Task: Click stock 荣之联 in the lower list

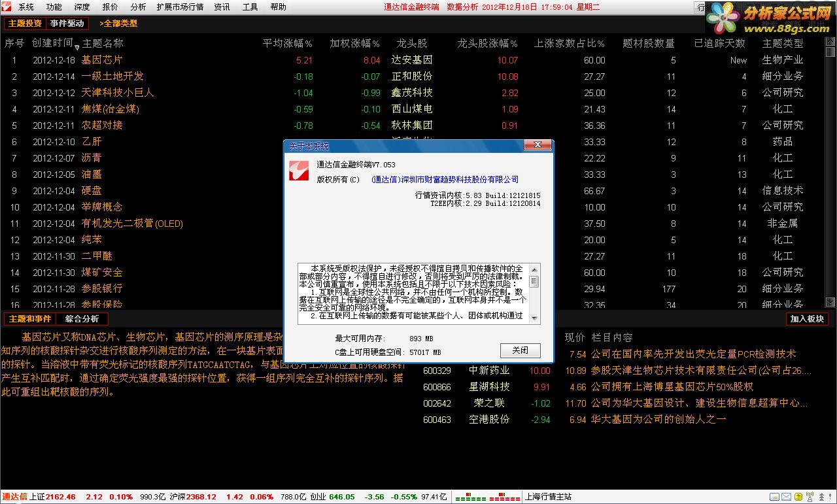Action: pos(489,403)
